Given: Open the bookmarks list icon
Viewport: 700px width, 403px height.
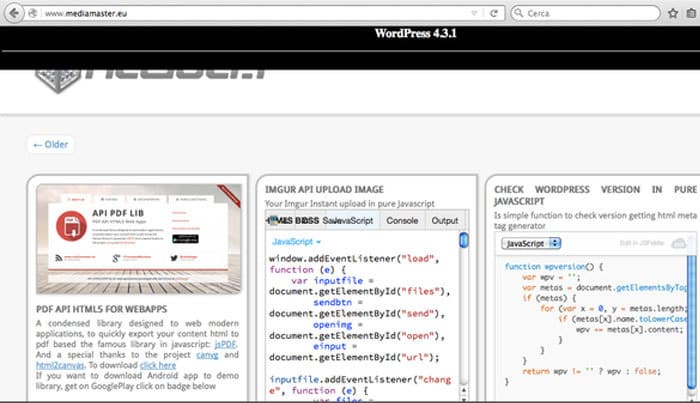Looking at the screenshot, I should click(690, 13).
